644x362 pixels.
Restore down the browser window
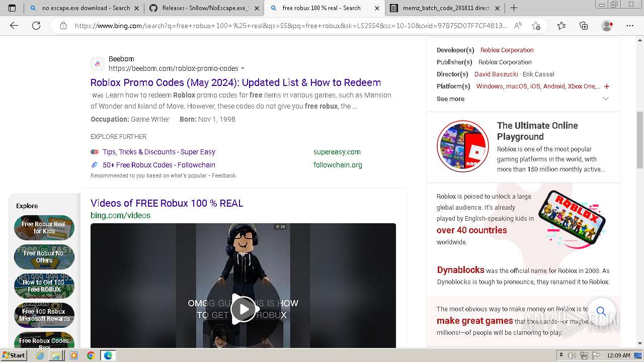click(614, 5)
